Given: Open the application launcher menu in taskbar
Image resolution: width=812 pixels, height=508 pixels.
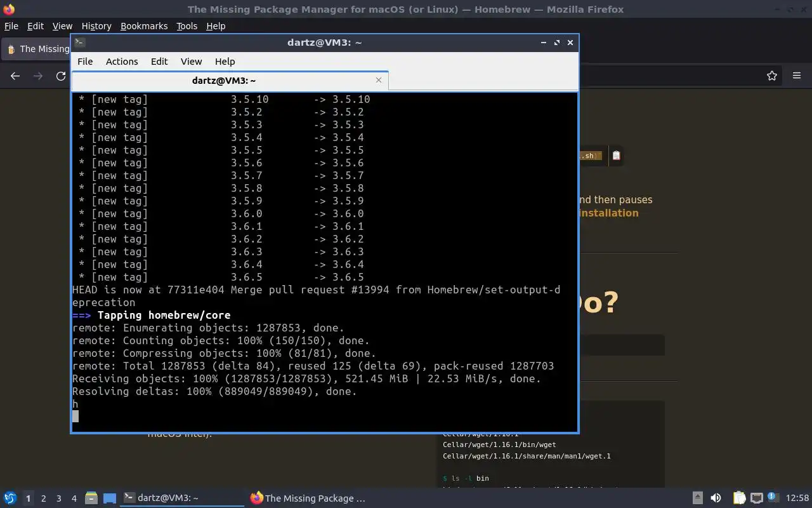Looking at the screenshot, I should coord(10,498).
